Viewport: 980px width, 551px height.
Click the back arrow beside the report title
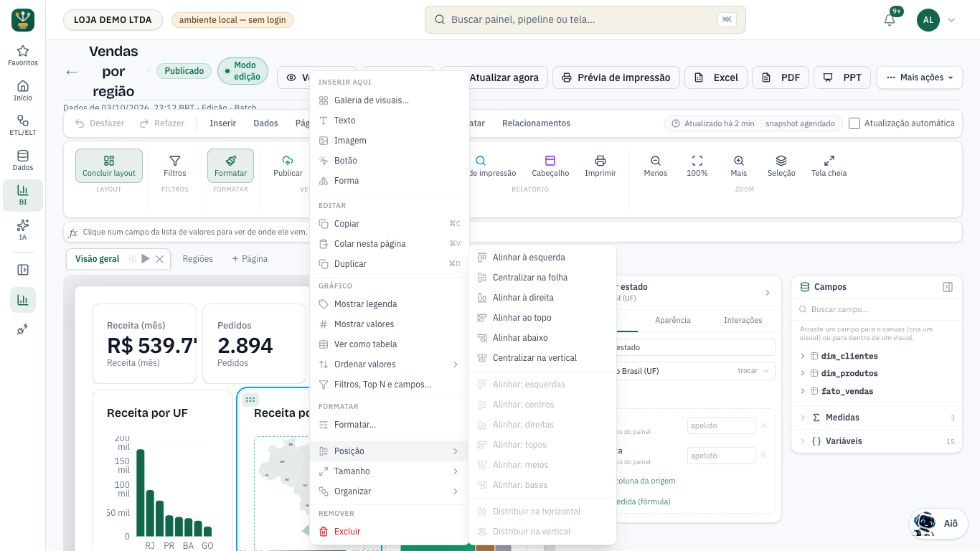click(x=72, y=72)
